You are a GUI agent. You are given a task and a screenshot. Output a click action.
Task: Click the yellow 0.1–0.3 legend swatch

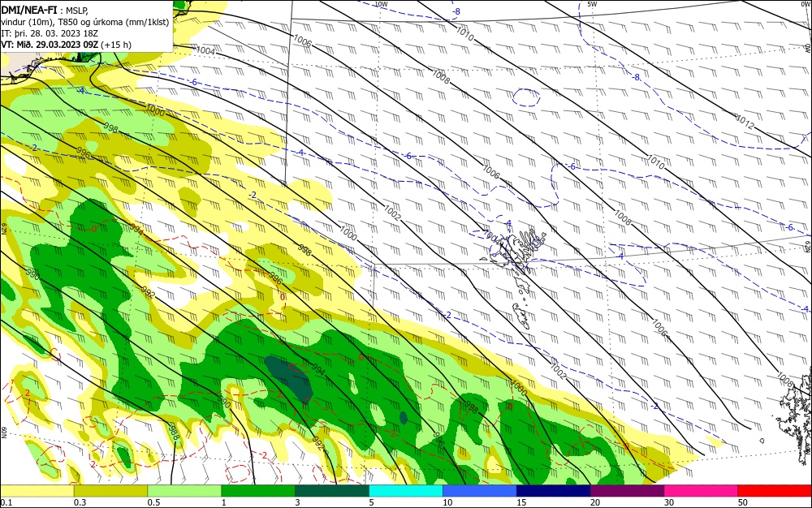37,491
